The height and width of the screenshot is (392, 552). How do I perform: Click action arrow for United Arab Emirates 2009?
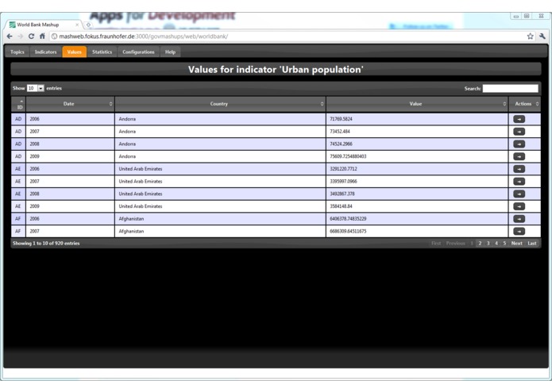(x=519, y=206)
